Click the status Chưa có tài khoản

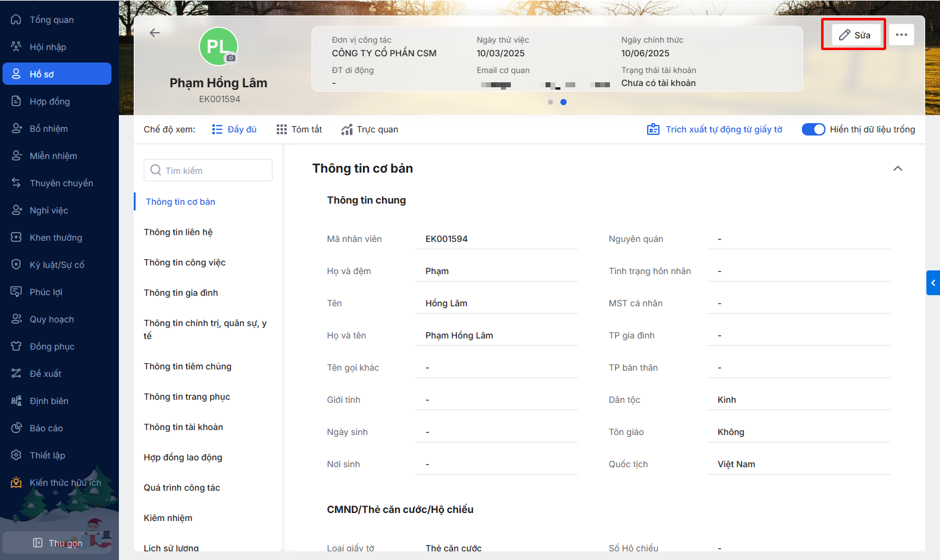(658, 83)
